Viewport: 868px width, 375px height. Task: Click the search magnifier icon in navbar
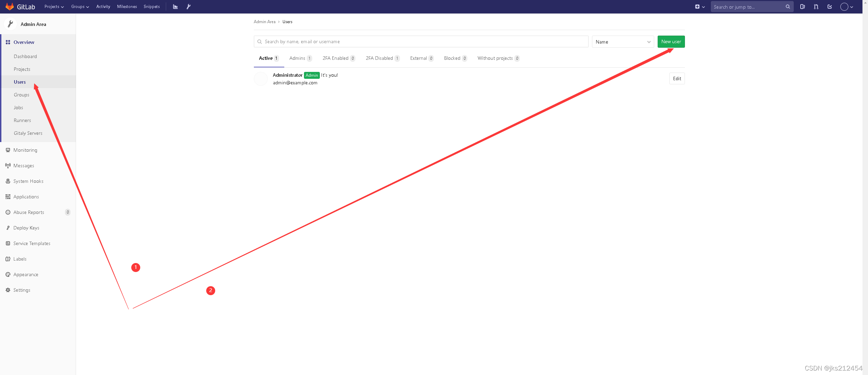[x=788, y=7]
